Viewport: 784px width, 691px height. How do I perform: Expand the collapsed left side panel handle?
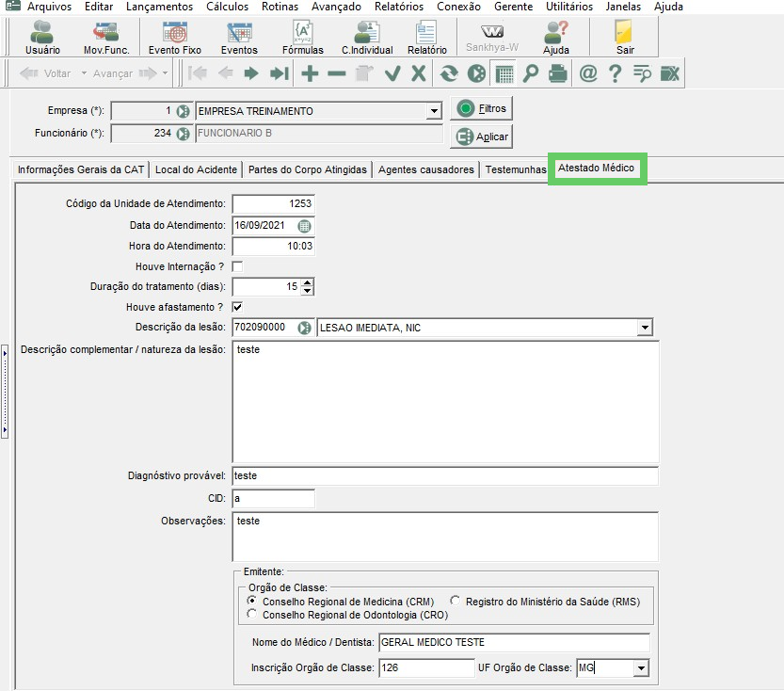5,391
